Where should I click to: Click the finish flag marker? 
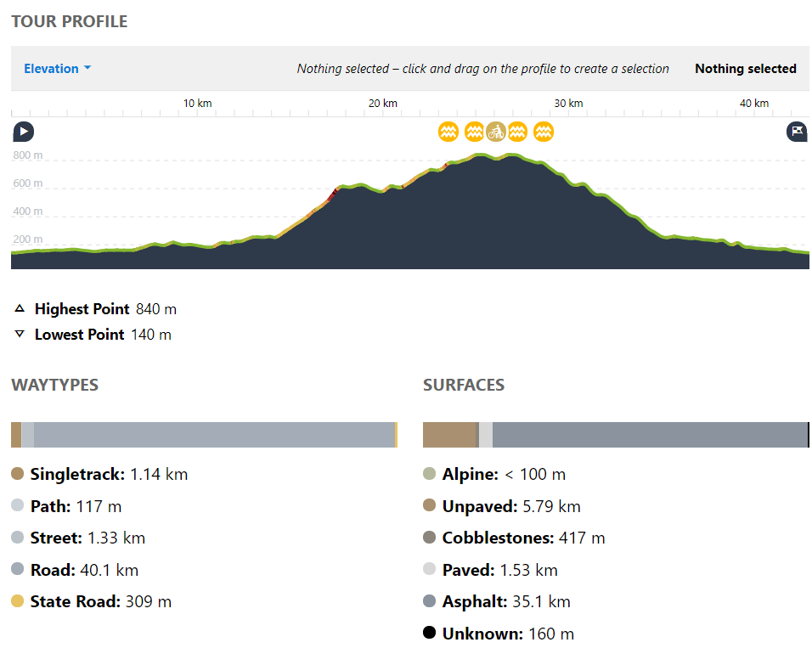tap(796, 132)
